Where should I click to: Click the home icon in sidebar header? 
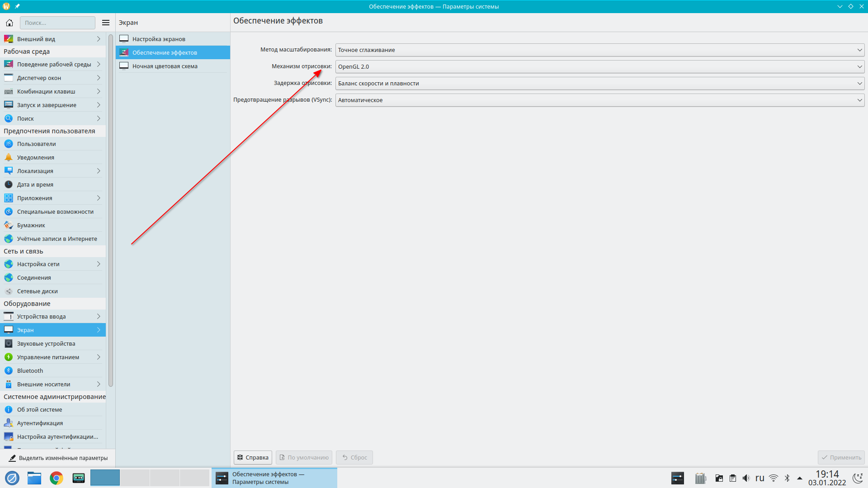pyautogui.click(x=9, y=23)
